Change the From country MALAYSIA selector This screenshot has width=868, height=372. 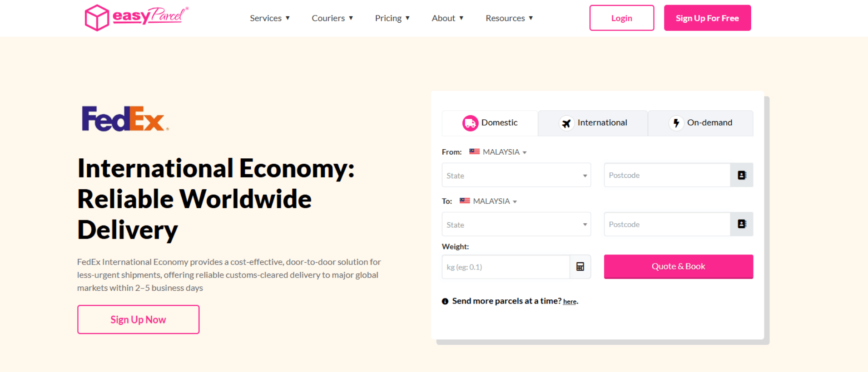pyautogui.click(x=498, y=152)
